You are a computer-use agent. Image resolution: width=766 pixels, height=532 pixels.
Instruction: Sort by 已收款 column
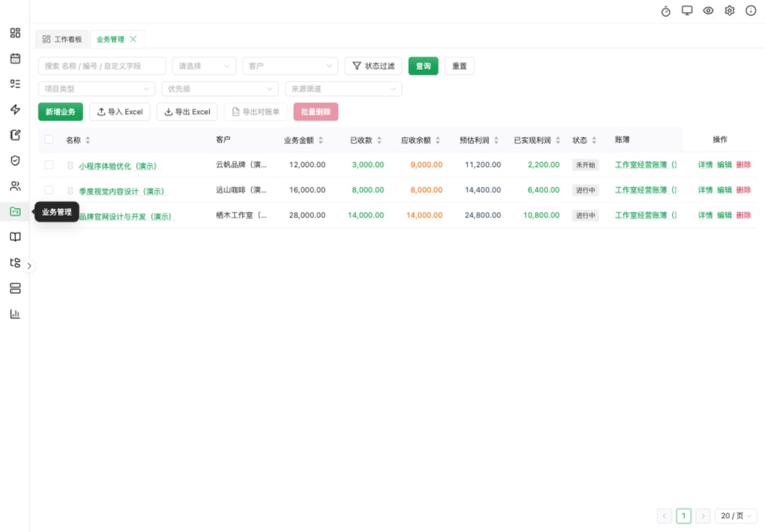pyautogui.click(x=379, y=140)
